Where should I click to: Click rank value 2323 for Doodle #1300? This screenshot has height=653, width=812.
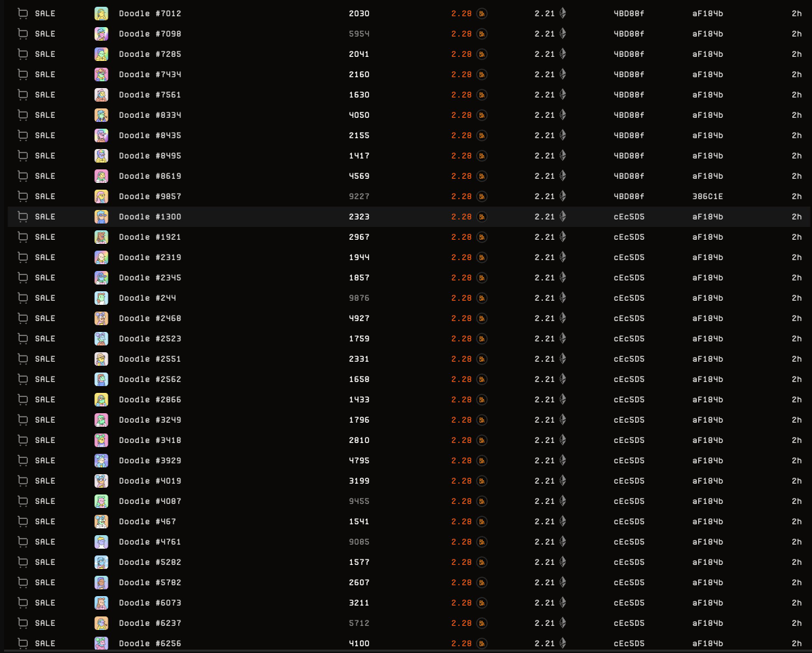pyautogui.click(x=359, y=217)
